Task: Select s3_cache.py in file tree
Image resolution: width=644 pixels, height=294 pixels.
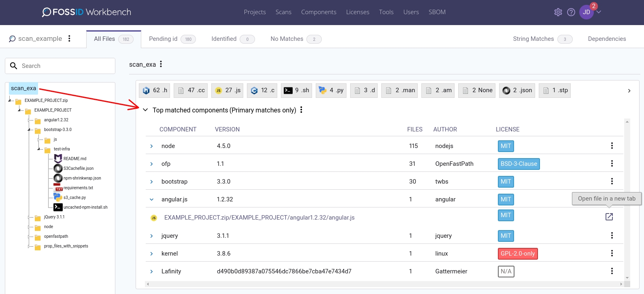Action: click(x=74, y=197)
